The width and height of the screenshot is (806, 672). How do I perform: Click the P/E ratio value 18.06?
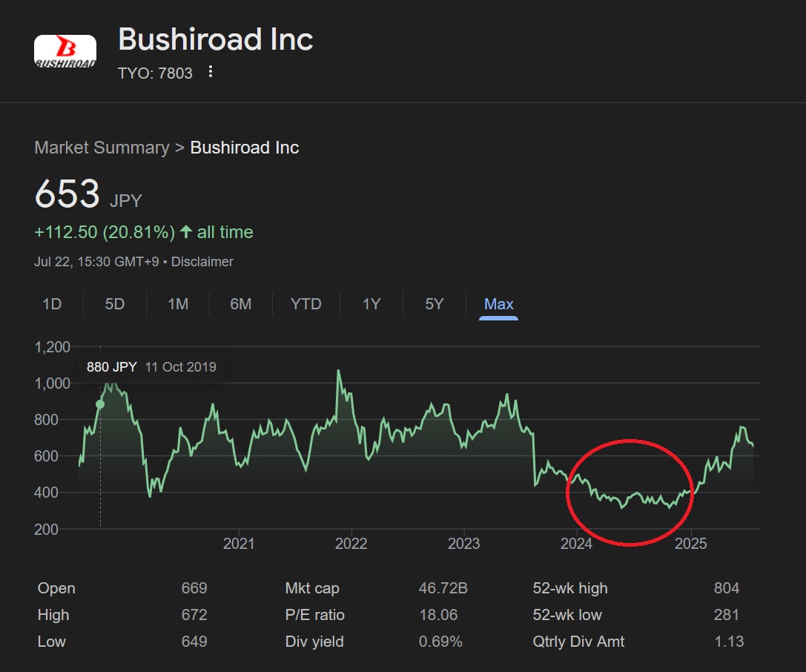tap(438, 615)
